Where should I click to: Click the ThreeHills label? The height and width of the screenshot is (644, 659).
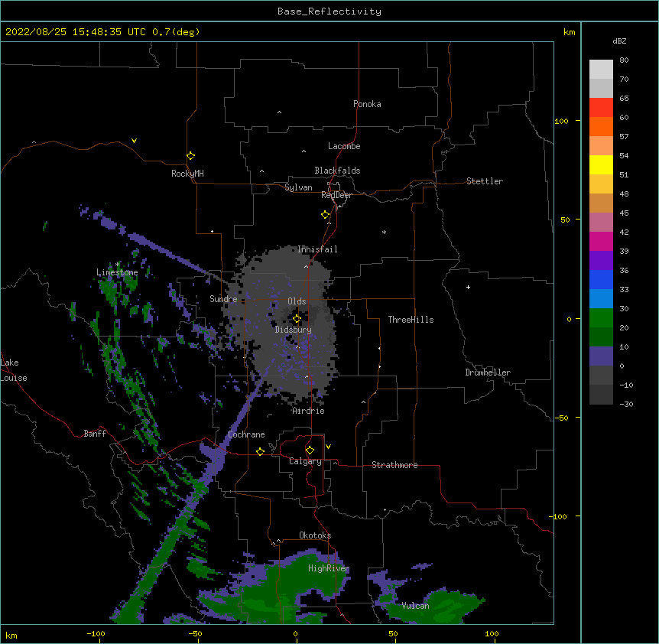click(x=411, y=320)
